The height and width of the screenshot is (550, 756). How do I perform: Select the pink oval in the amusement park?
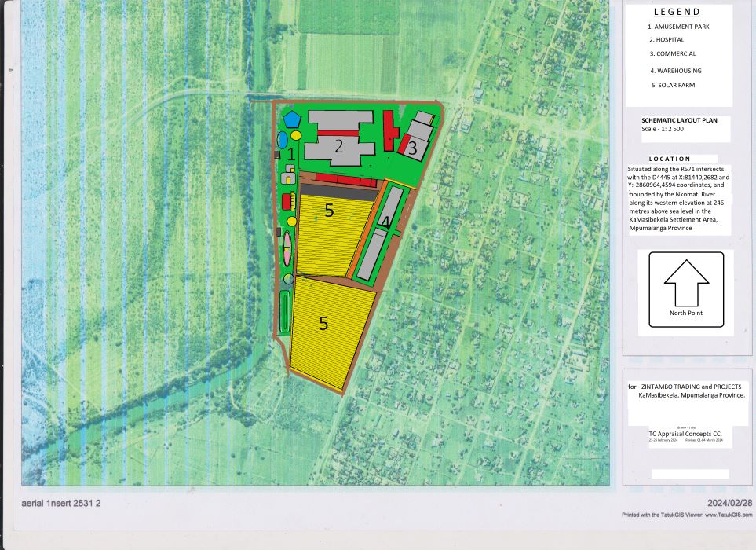(x=288, y=247)
